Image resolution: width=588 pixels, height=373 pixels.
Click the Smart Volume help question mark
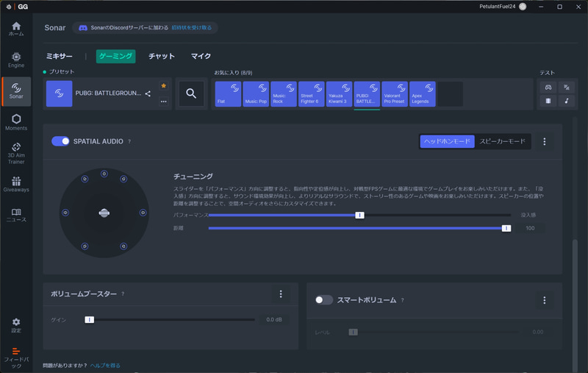coord(402,300)
